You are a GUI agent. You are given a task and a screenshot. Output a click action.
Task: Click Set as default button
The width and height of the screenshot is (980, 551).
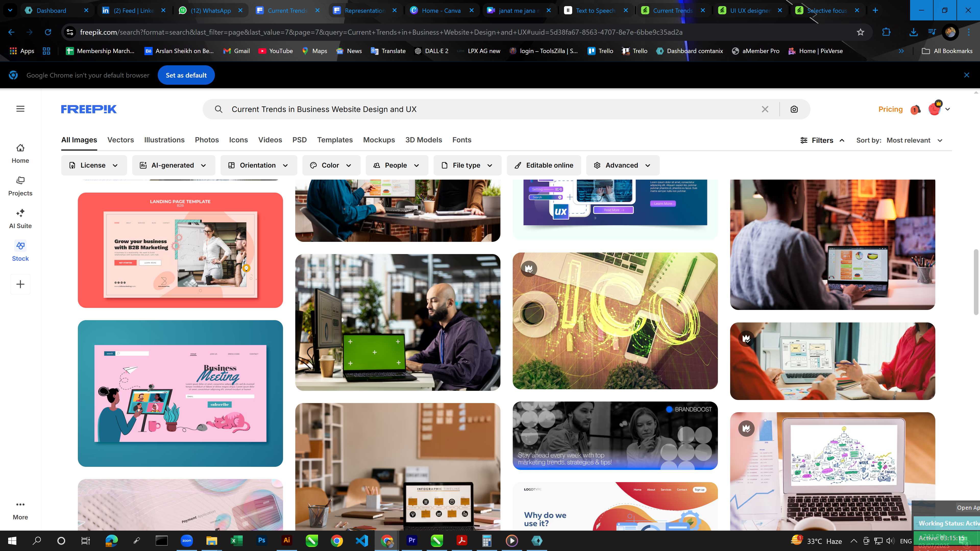(186, 75)
